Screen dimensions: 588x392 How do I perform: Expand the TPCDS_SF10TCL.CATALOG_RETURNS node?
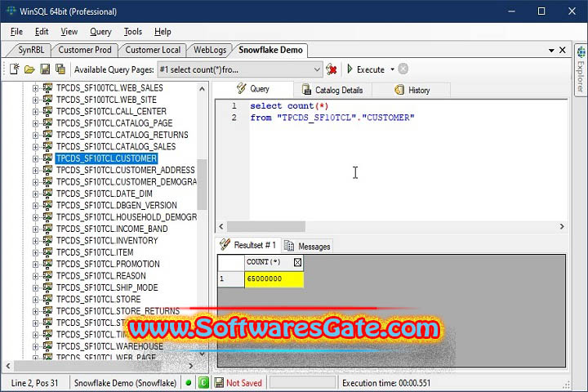click(x=35, y=135)
